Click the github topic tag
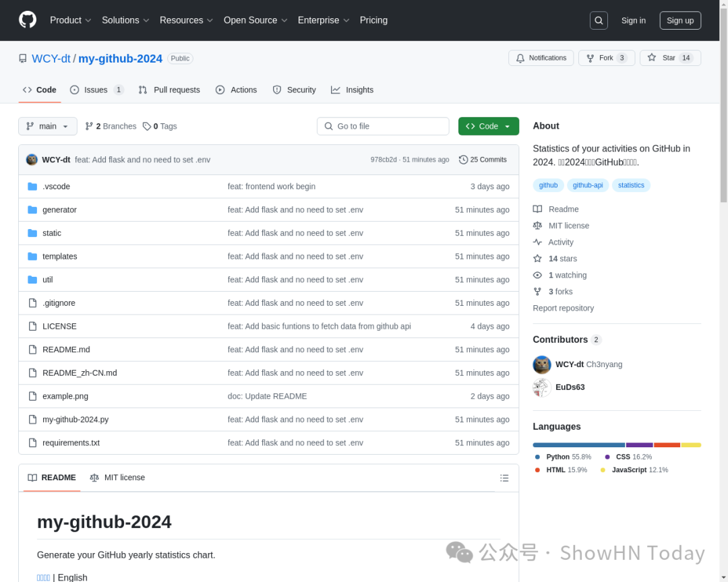The width and height of the screenshot is (728, 582). (x=548, y=185)
